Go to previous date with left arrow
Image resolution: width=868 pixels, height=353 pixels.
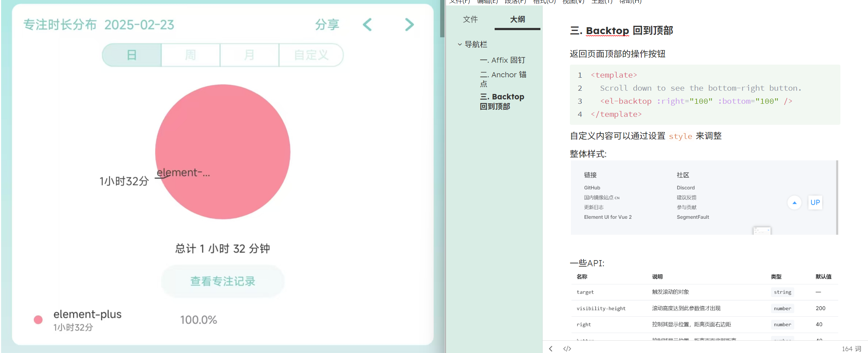tap(368, 25)
